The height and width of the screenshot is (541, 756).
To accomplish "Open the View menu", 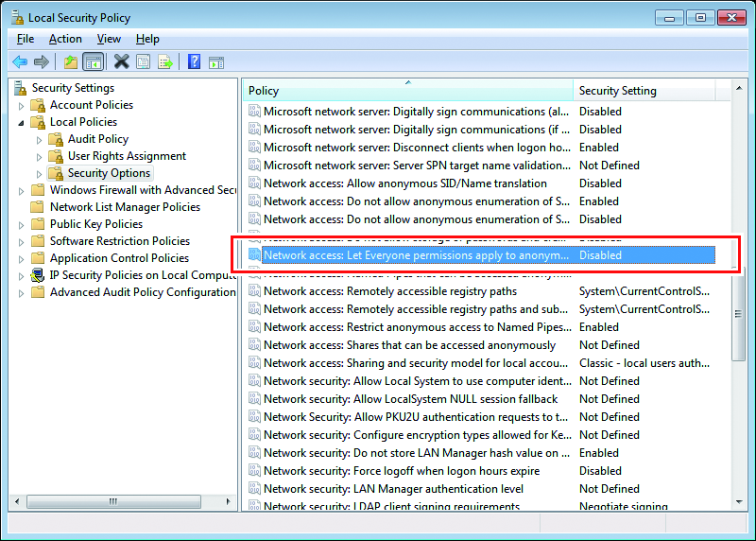I will click(x=109, y=39).
